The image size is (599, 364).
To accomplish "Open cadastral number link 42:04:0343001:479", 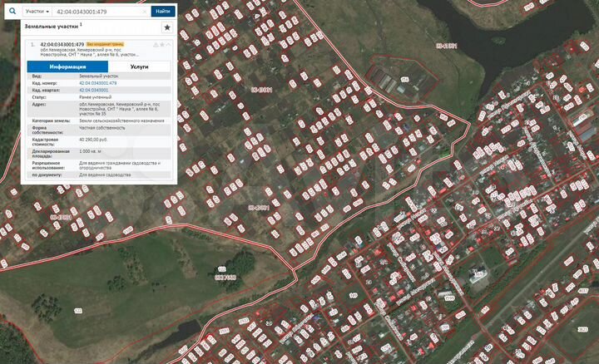I will (98, 83).
